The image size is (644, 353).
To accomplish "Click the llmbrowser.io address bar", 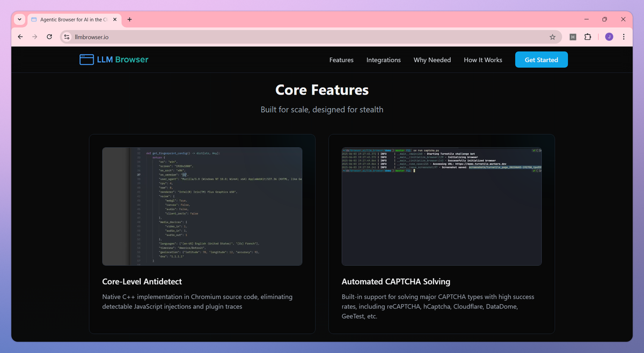I will tap(310, 37).
